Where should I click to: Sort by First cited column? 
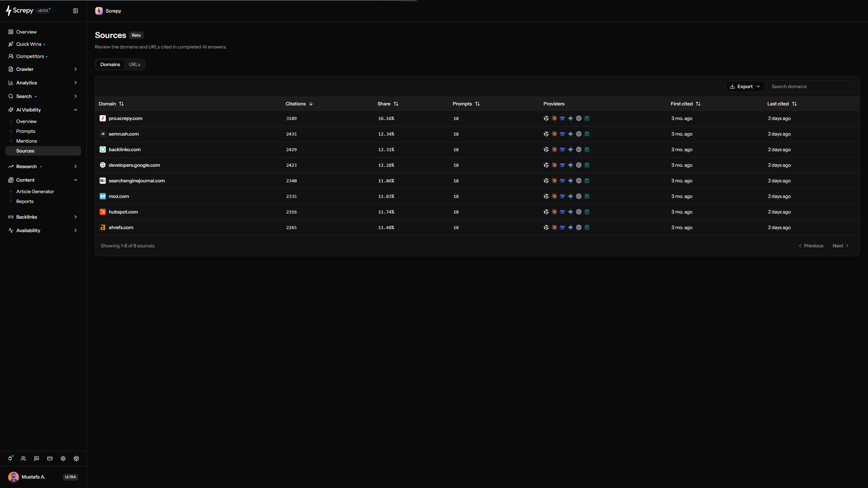point(686,104)
